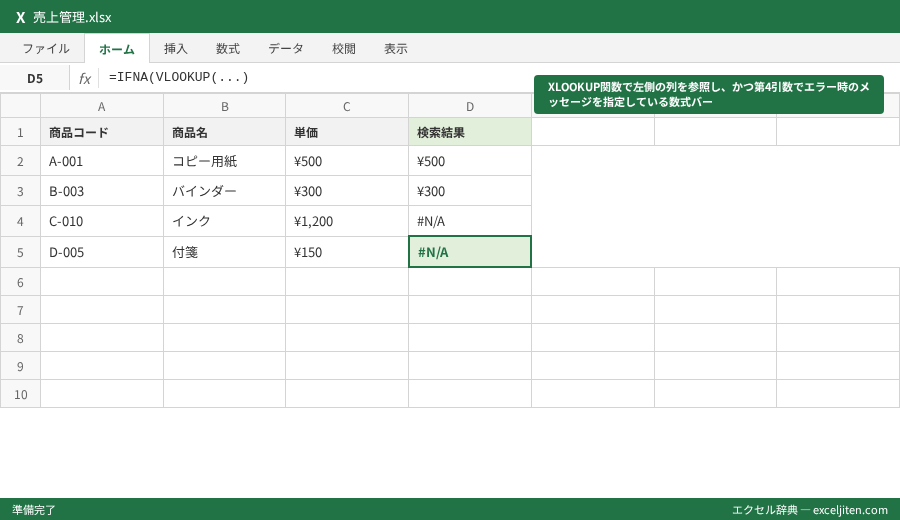Select the ¥500 cell in 単価 column
900x520 pixels.
coord(347,161)
